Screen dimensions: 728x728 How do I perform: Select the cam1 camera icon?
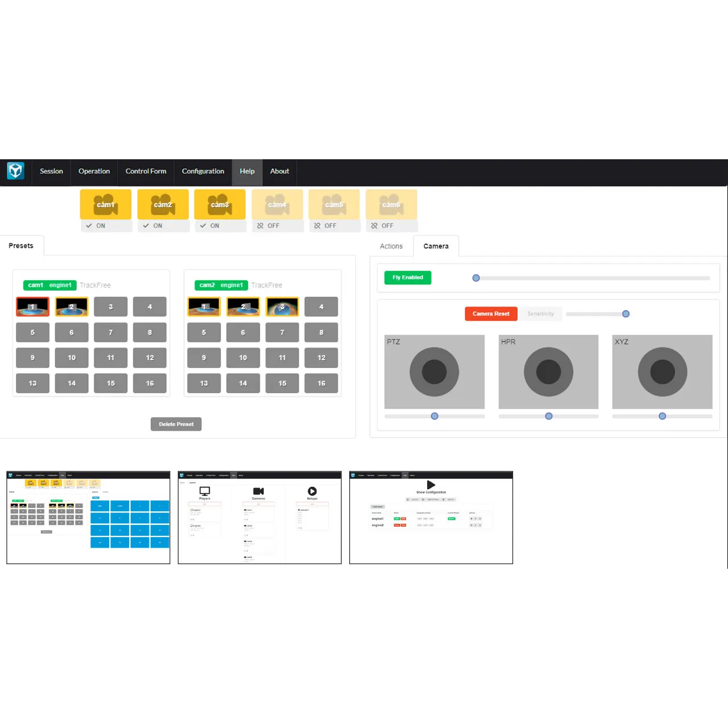click(x=106, y=205)
